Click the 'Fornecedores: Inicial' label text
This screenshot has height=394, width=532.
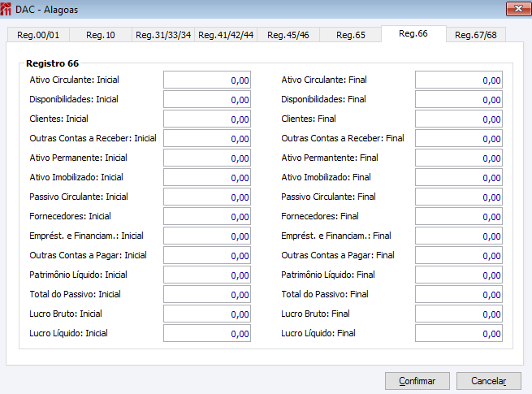70,216
